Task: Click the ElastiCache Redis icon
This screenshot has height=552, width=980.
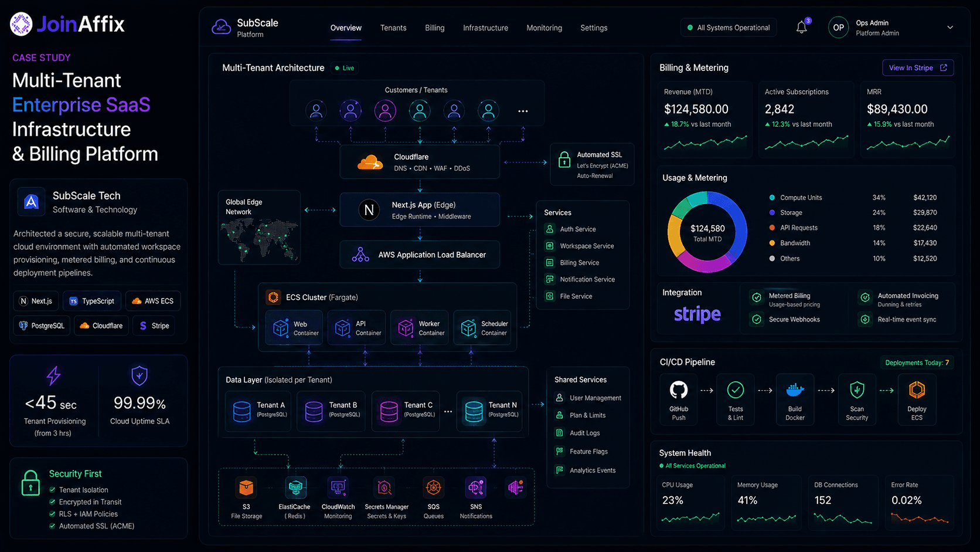Action: [x=295, y=487]
